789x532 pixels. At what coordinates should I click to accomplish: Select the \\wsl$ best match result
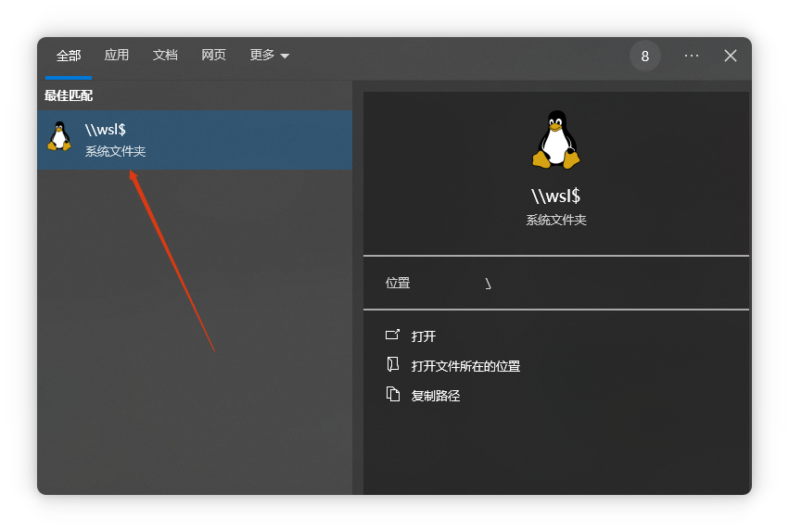(x=195, y=140)
